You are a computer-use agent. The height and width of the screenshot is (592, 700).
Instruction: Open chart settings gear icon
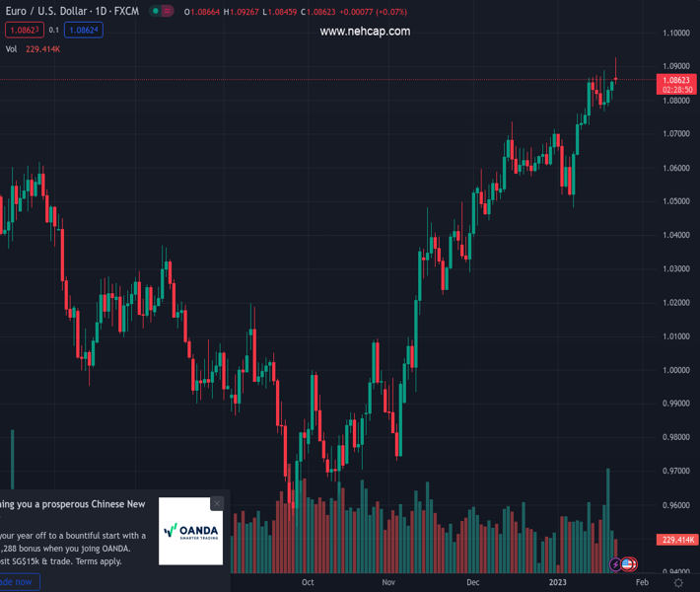tap(678, 583)
